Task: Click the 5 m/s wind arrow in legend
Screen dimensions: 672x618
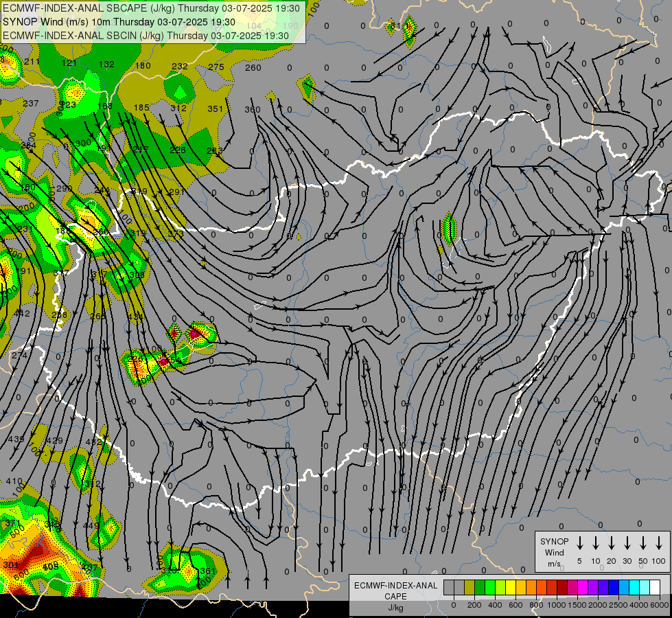Action: (x=579, y=543)
